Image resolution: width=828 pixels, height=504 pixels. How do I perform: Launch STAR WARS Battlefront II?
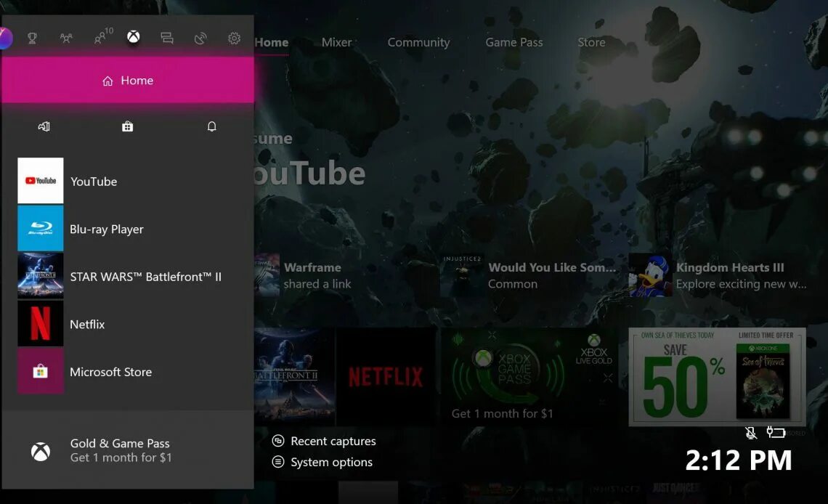click(128, 276)
